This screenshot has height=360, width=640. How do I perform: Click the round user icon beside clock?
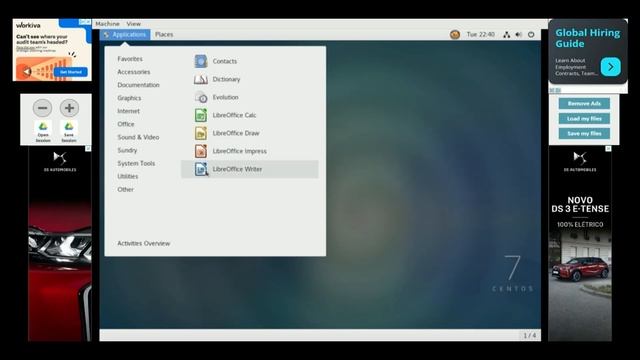point(455,35)
